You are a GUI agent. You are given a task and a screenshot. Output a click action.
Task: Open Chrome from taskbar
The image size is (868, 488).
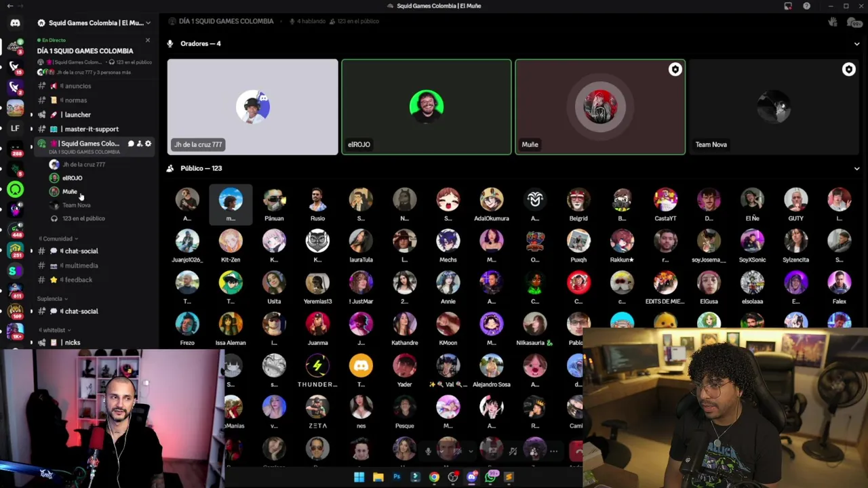[x=434, y=477]
